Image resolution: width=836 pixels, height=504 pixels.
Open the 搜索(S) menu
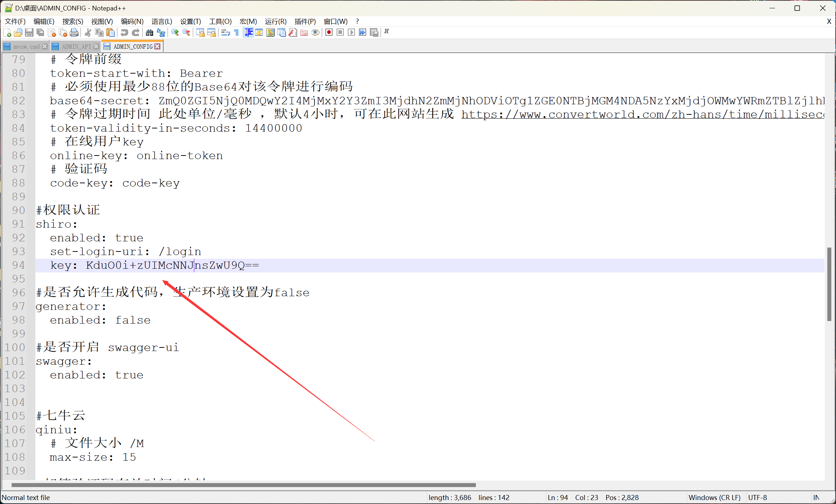pyautogui.click(x=73, y=22)
